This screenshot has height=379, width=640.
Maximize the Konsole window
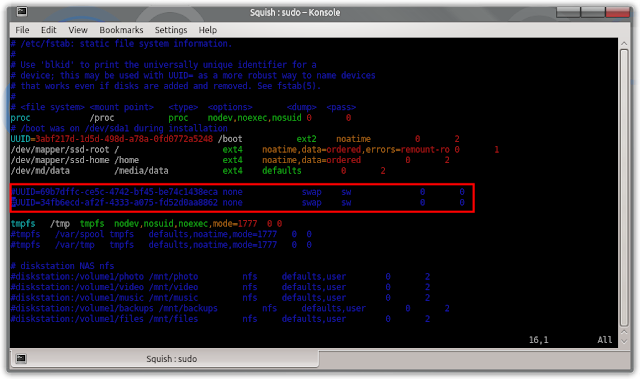tap(593, 12)
